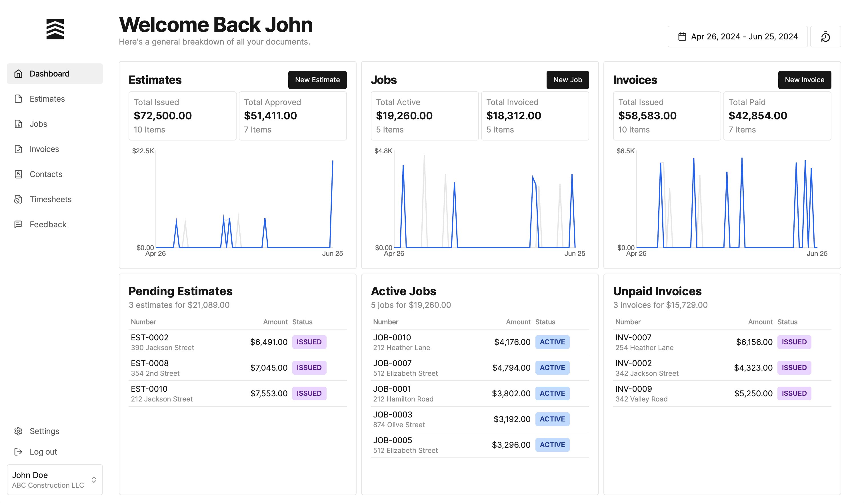Open job JOB-0010 row
The width and height of the screenshot is (864, 504).
coord(480,342)
